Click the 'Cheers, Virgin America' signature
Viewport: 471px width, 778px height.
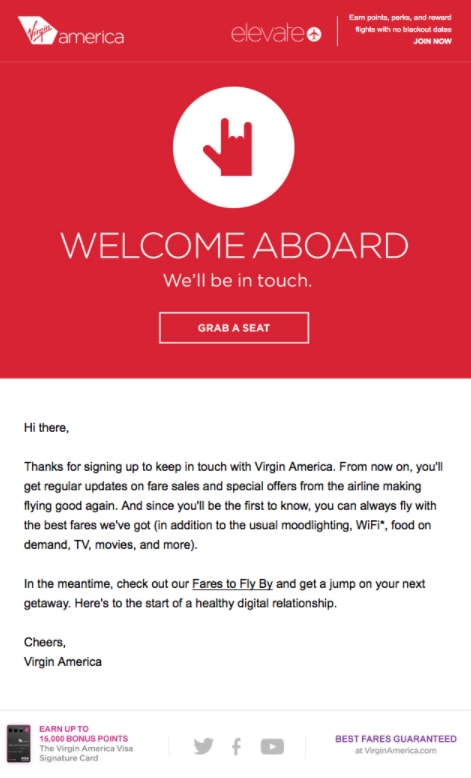[63, 652]
